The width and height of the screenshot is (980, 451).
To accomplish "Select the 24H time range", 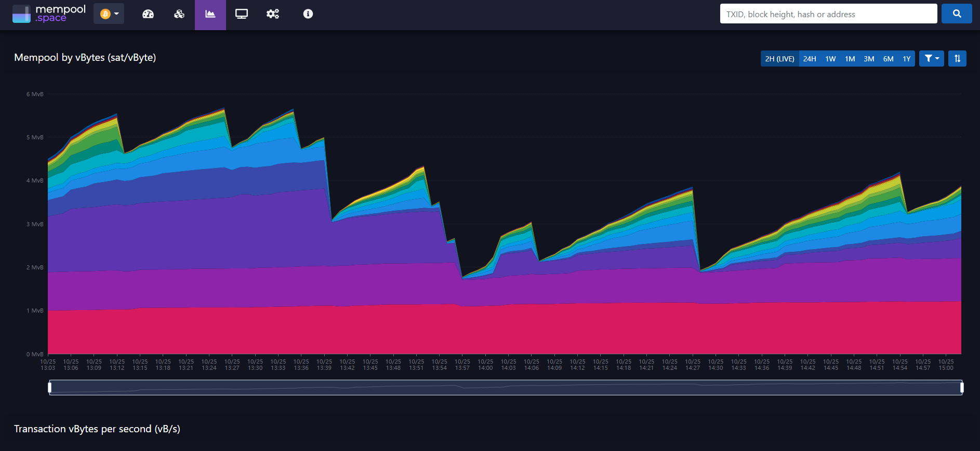I will (x=810, y=59).
